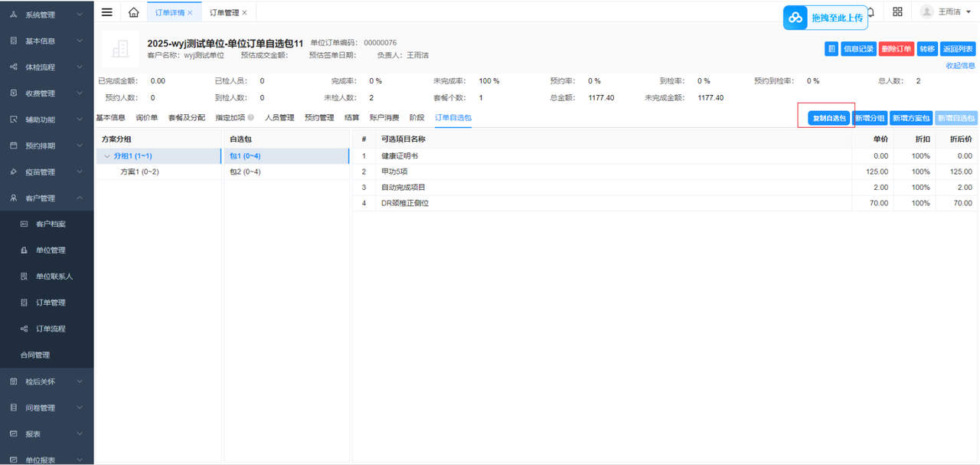Switch to the 人员管理 tab

(x=279, y=118)
